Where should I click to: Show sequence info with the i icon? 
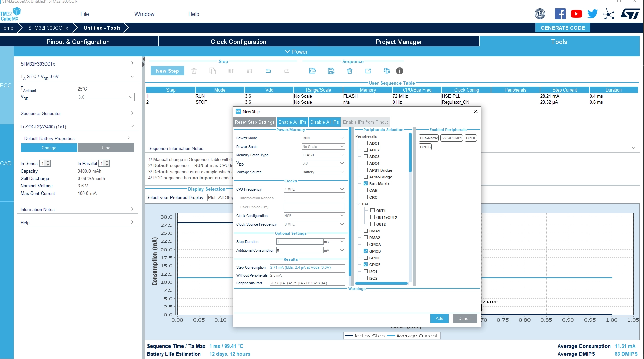point(400,71)
